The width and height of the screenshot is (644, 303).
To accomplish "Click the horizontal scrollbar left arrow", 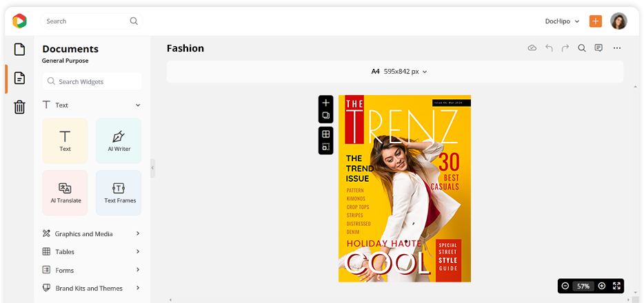I will 170,300.
